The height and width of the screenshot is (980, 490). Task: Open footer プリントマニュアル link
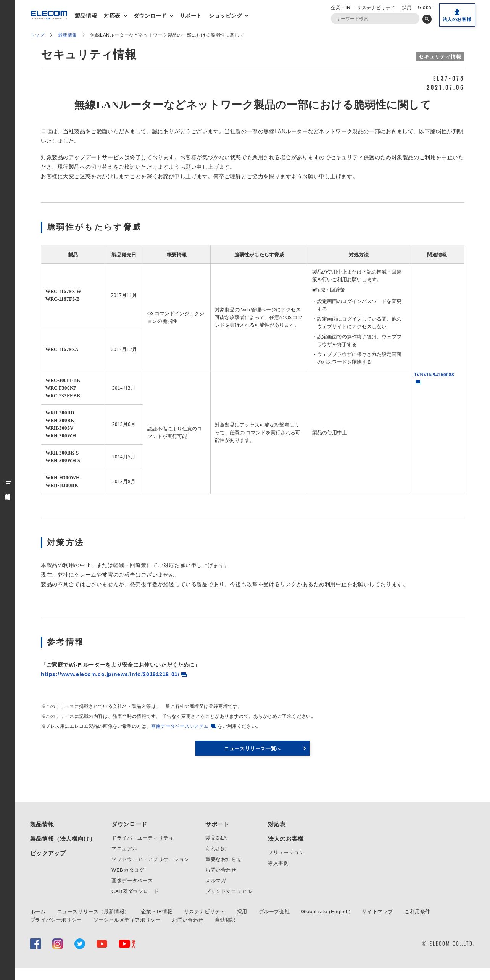[x=229, y=891]
